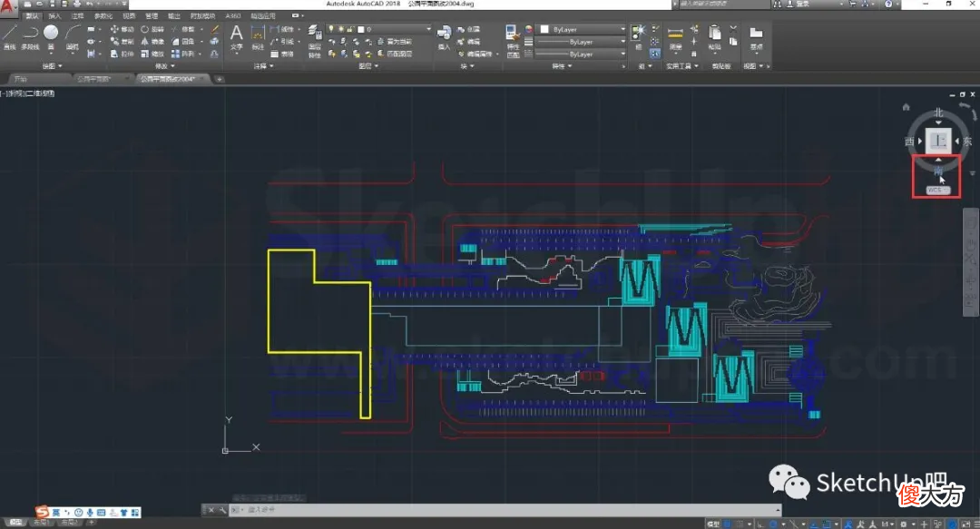Image resolution: width=980 pixels, height=529 pixels.
Task: Switch to the Manage (管理) ribbon tab
Action: tap(152, 16)
